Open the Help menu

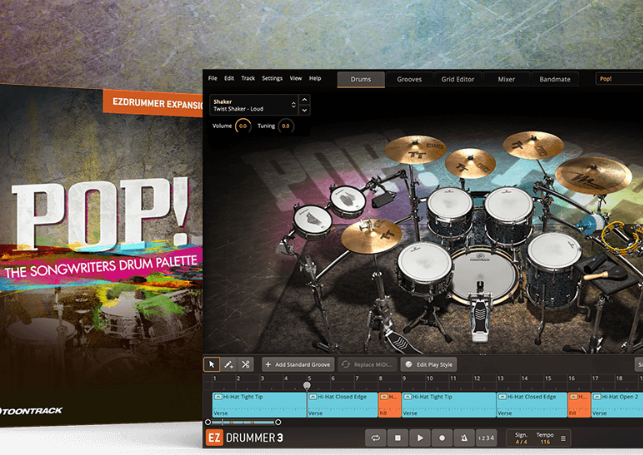(x=315, y=78)
